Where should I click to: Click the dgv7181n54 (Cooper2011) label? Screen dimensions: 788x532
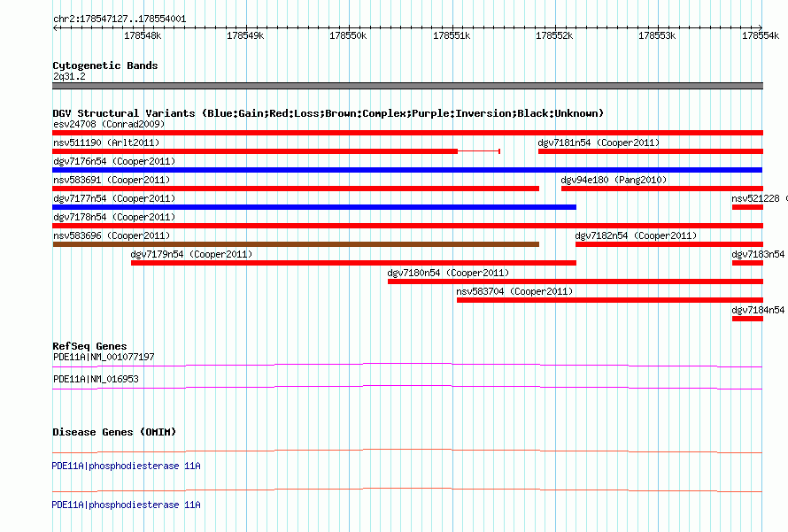pos(599,143)
